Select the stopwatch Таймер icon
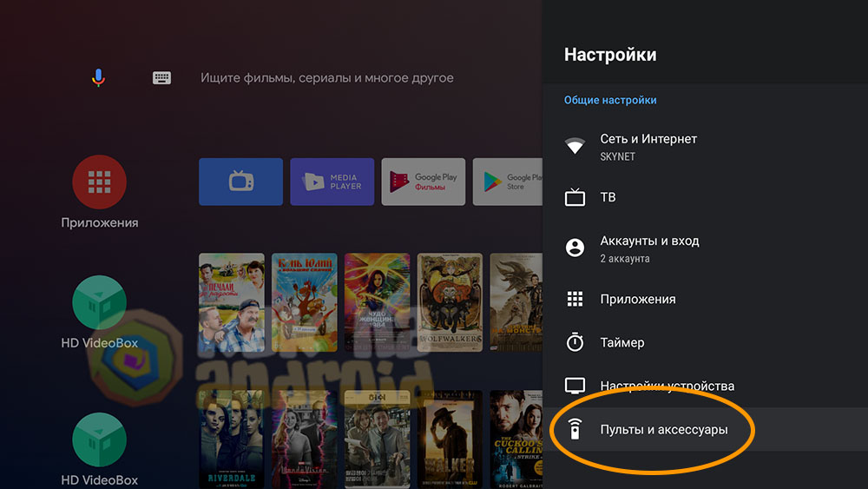The height and width of the screenshot is (489, 868). pos(575,341)
